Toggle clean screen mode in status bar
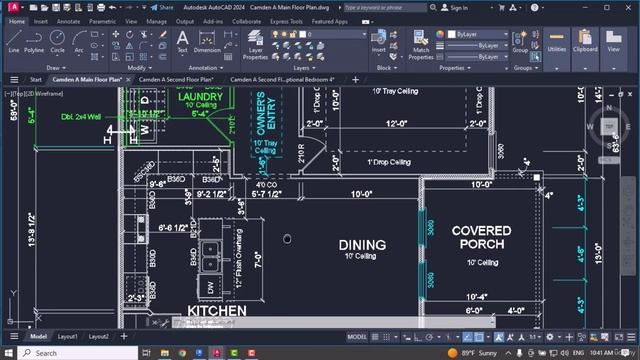This screenshot has height=360, width=640. pyautogui.click(x=619, y=337)
